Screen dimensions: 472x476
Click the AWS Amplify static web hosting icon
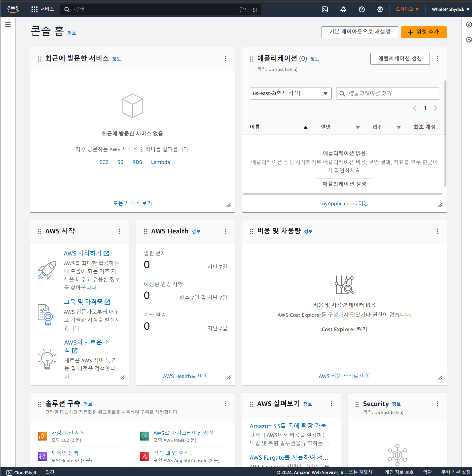[145, 456]
